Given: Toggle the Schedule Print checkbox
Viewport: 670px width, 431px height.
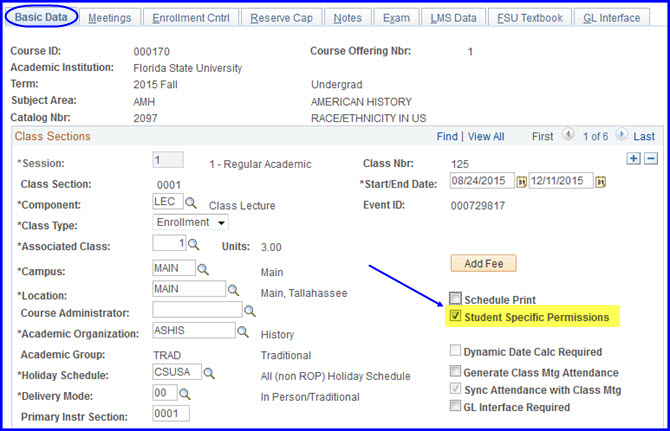Looking at the screenshot, I should (x=455, y=298).
